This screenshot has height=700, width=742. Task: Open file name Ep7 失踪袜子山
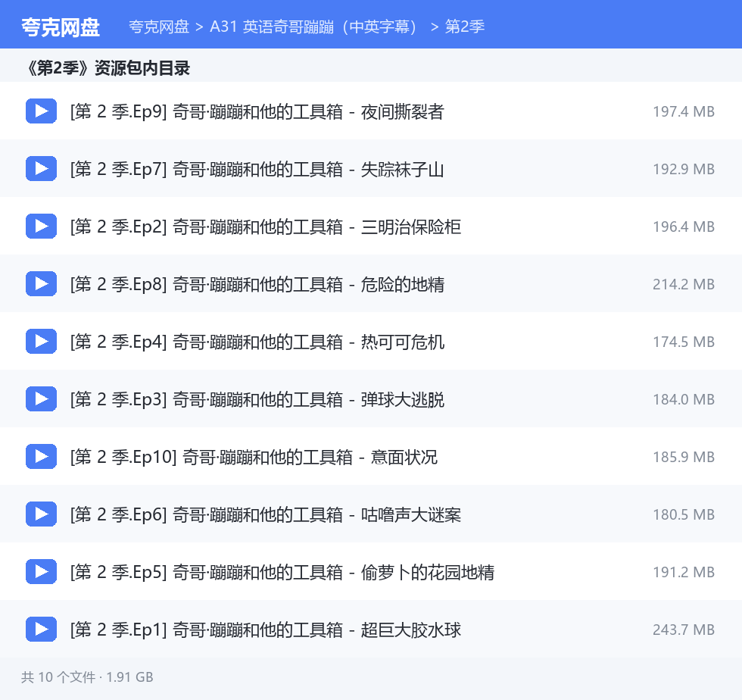[x=257, y=170]
